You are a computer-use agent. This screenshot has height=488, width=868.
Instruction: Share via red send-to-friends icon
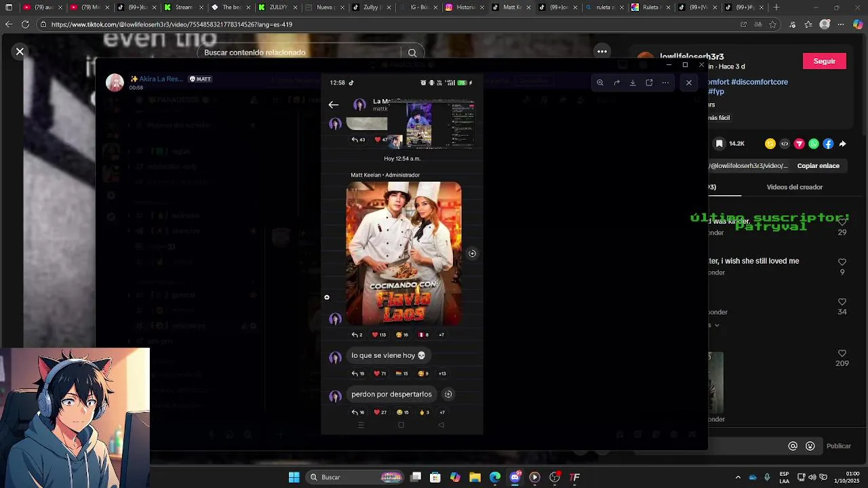[x=800, y=144]
